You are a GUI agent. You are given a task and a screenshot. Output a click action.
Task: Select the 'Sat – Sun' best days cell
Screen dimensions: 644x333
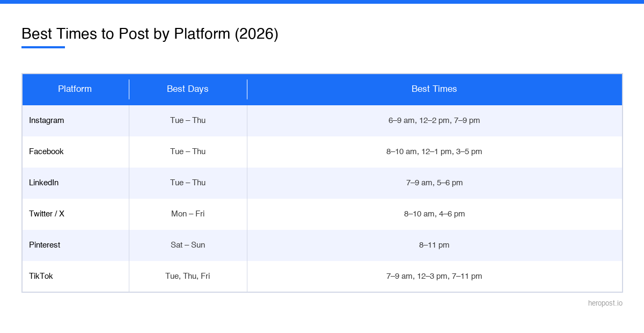click(x=188, y=245)
